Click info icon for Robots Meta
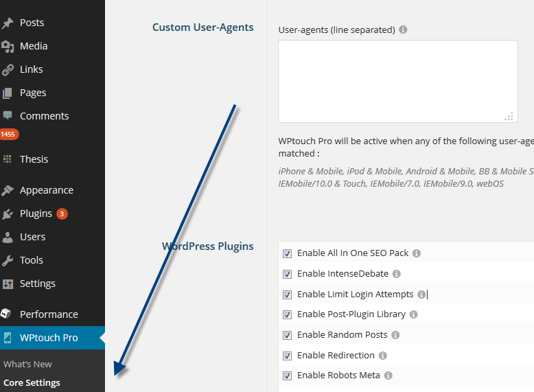Viewport: 534px width, 392px height. point(388,376)
